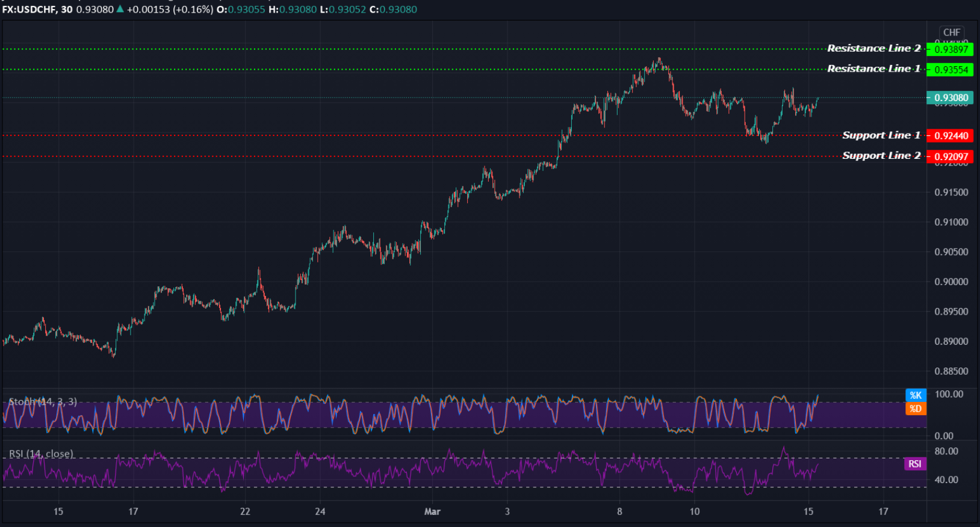Click the 3 date label on time axis
The width and height of the screenshot is (980, 527).
point(507,511)
